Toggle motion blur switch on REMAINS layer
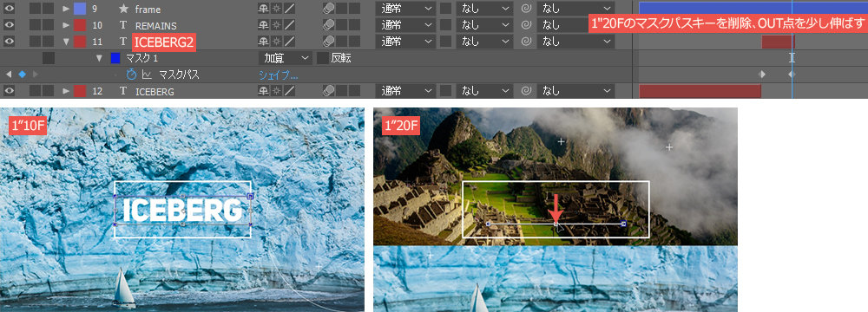The image size is (868, 312). pyautogui.click(x=328, y=25)
